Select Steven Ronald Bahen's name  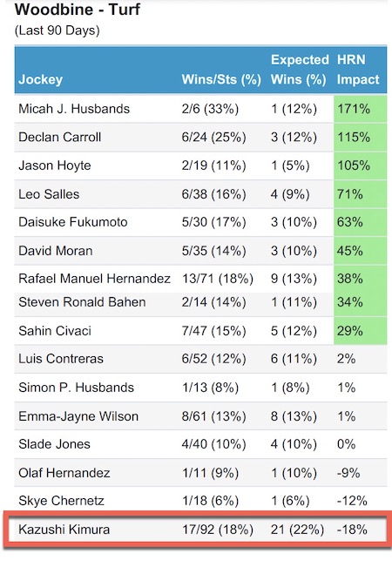[82, 302]
